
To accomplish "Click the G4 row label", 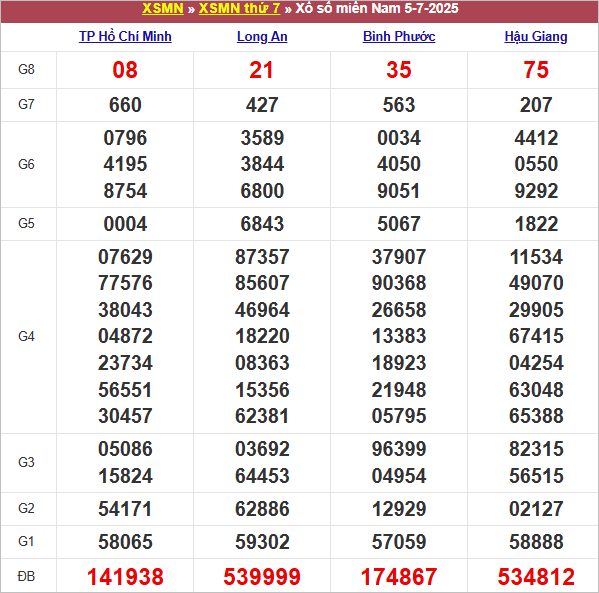I will (26, 337).
